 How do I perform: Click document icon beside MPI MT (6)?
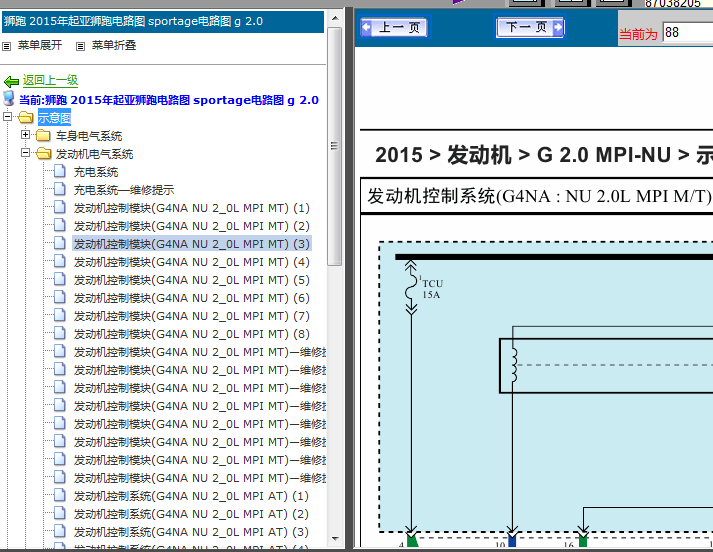[60, 297]
